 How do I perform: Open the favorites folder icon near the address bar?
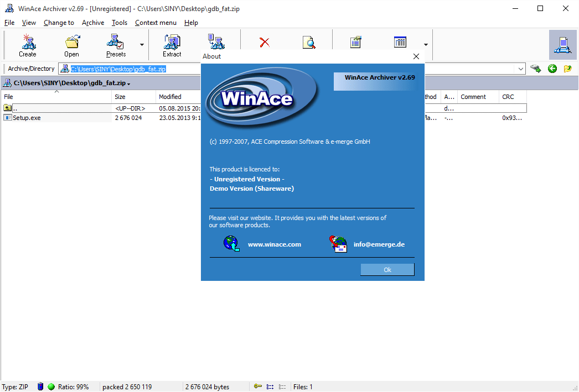coord(566,69)
